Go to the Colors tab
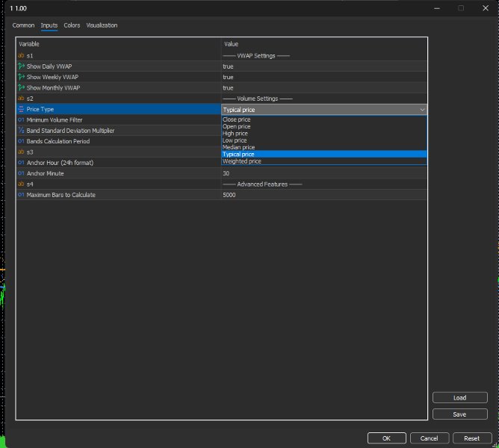This screenshot has height=448, width=499. 72,25
